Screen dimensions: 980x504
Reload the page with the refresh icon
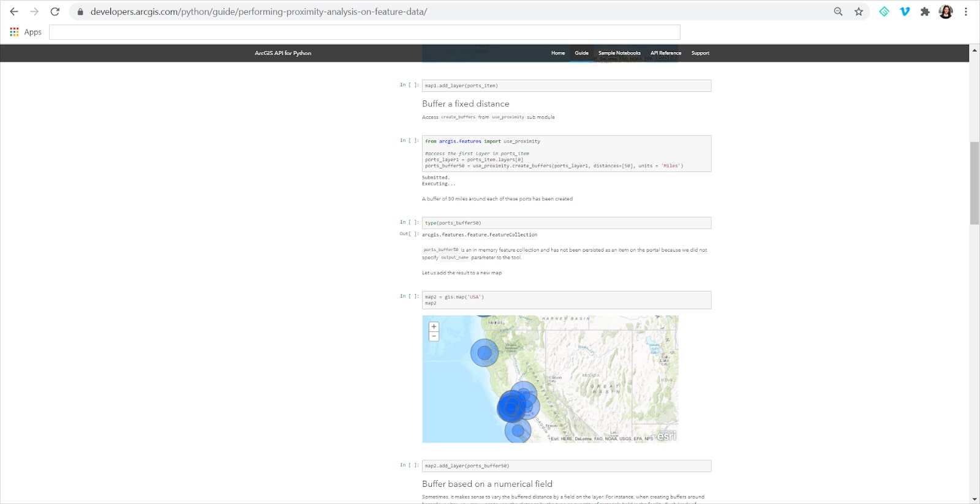[55, 12]
